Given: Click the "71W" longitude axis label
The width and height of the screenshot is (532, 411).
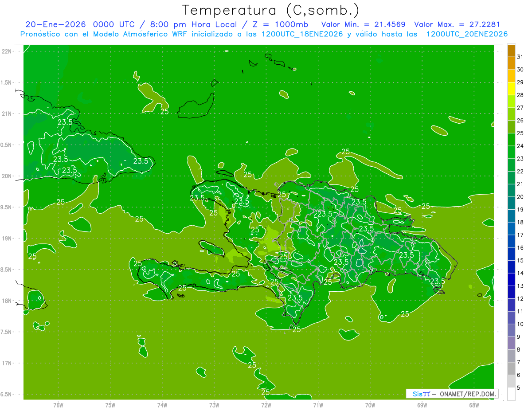Looking at the screenshot, I should [x=318, y=405].
